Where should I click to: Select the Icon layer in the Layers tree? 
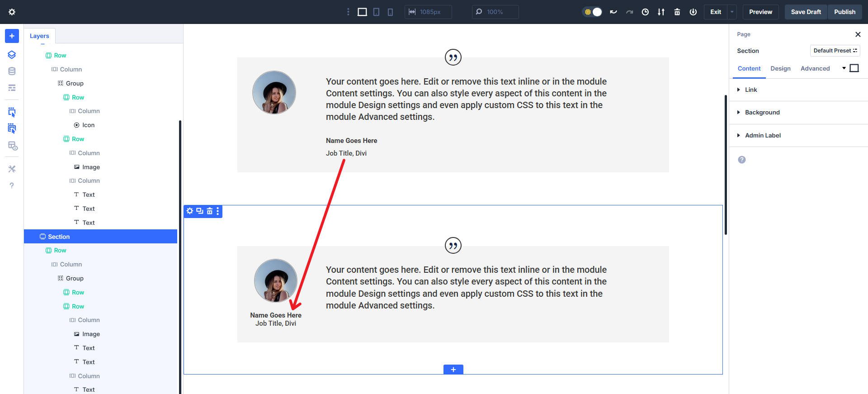[x=88, y=125]
